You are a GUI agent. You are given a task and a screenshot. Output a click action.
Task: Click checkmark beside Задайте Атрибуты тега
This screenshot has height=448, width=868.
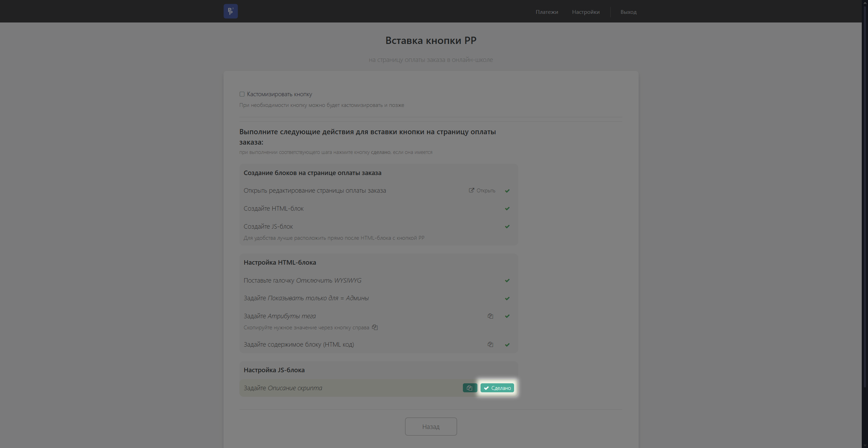507,316
